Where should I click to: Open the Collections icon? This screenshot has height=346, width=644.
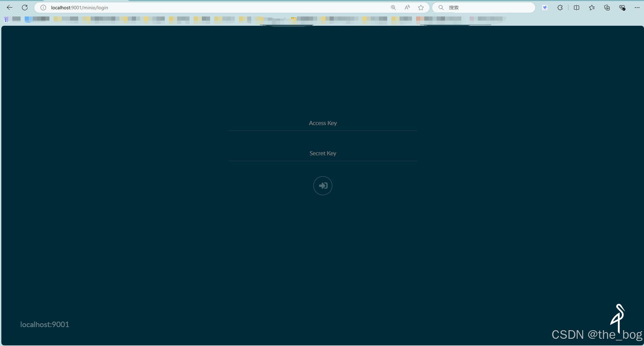[x=607, y=8]
